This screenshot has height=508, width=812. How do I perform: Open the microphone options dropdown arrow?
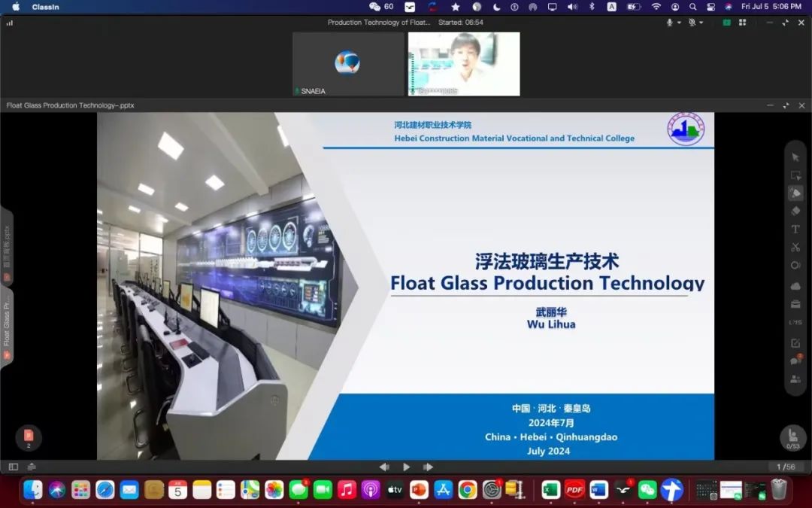[x=679, y=23]
